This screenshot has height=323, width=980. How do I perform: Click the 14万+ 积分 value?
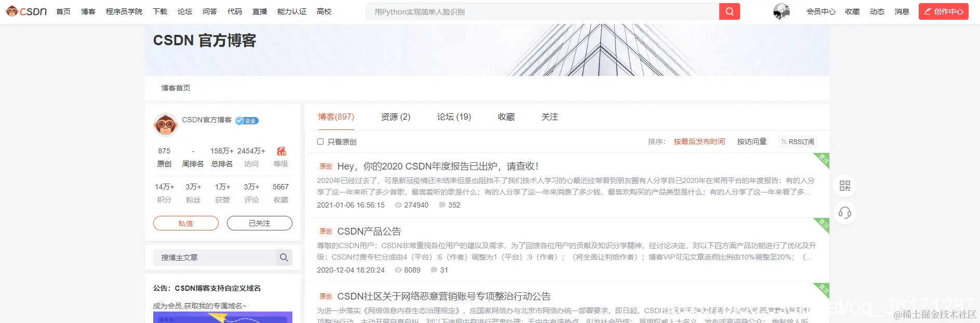pos(164,187)
